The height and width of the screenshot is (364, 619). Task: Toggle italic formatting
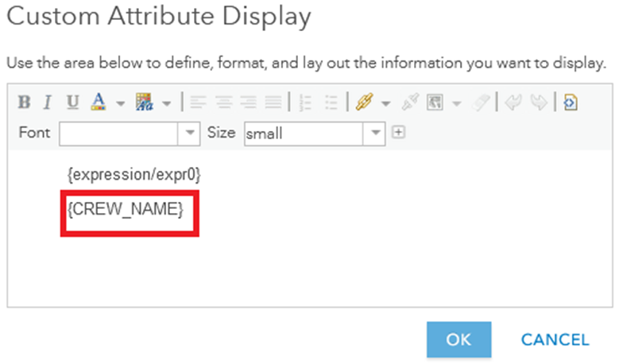click(x=48, y=103)
